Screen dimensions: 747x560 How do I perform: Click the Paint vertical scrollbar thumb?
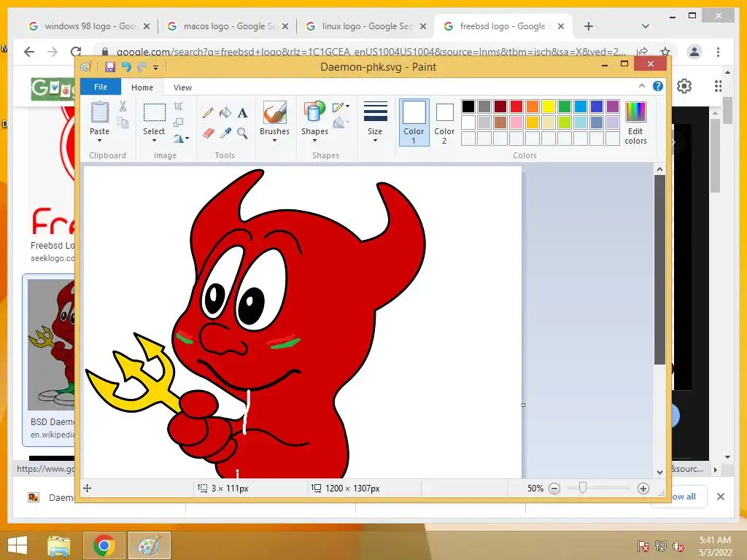[x=659, y=270]
